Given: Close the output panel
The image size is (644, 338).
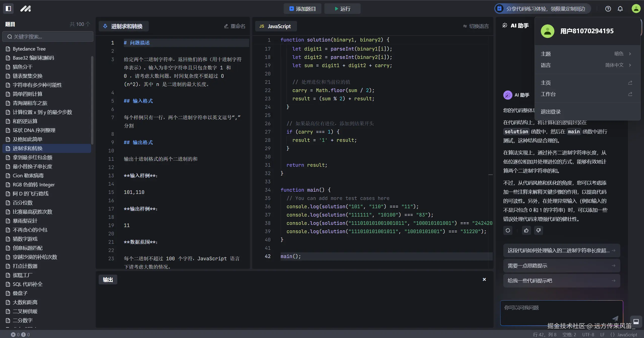Looking at the screenshot, I should [x=484, y=279].
